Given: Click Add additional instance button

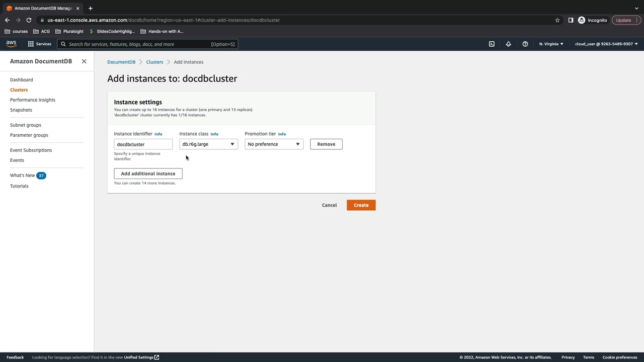Looking at the screenshot, I should pos(148,174).
